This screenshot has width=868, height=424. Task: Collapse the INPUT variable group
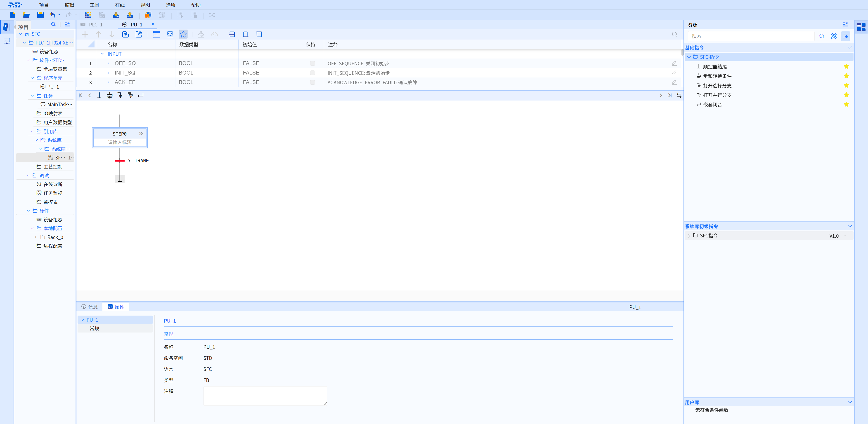click(x=102, y=54)
